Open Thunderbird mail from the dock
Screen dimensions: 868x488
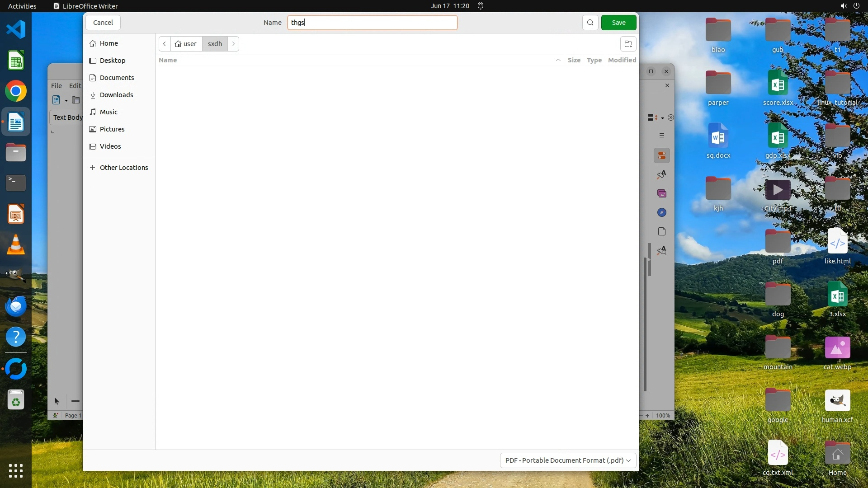click(16, 306)
